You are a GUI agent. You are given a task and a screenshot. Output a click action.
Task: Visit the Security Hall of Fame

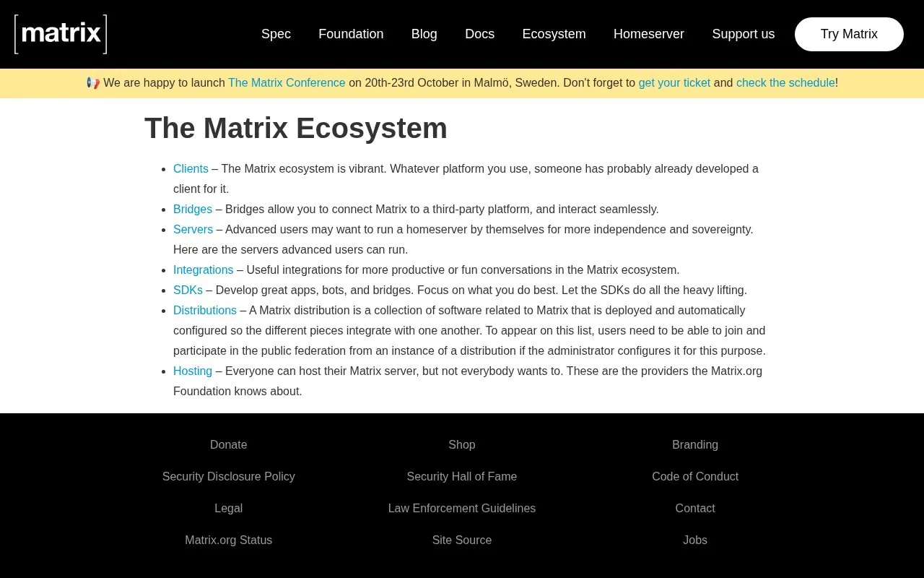[x=462, y=477]
